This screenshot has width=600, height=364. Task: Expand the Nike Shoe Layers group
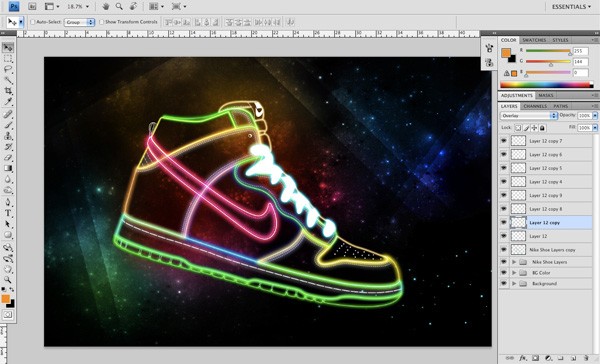tap(514, 262)
